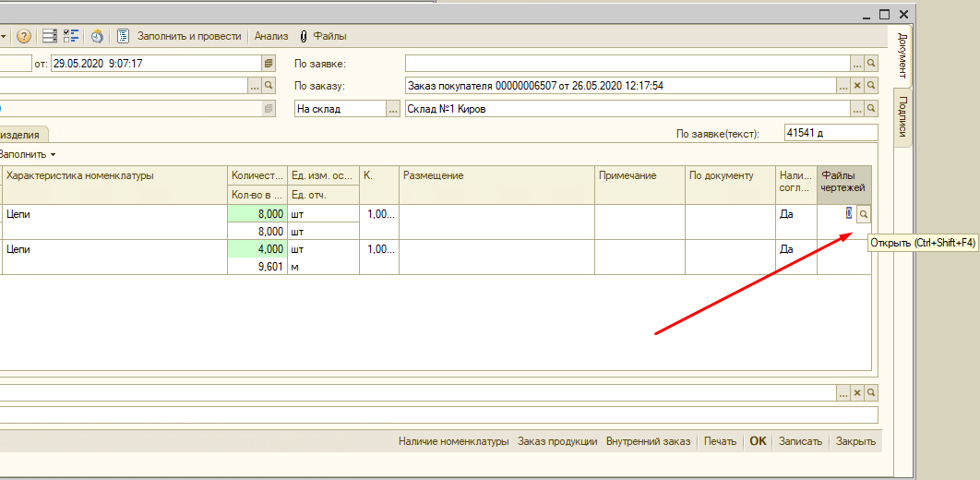Click Цепи in the first table row
The image size is (980, 480).
115,214
